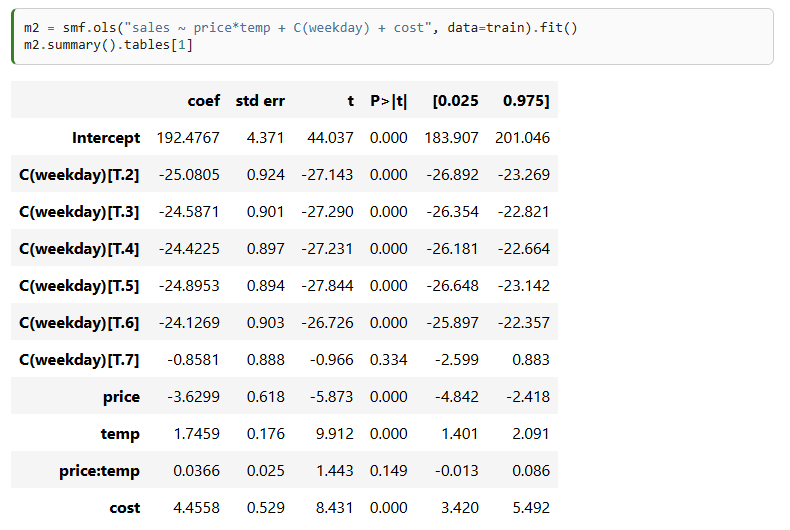
Task: Click price:temp coefficient value 0.0366
Action: click(196, 471)
